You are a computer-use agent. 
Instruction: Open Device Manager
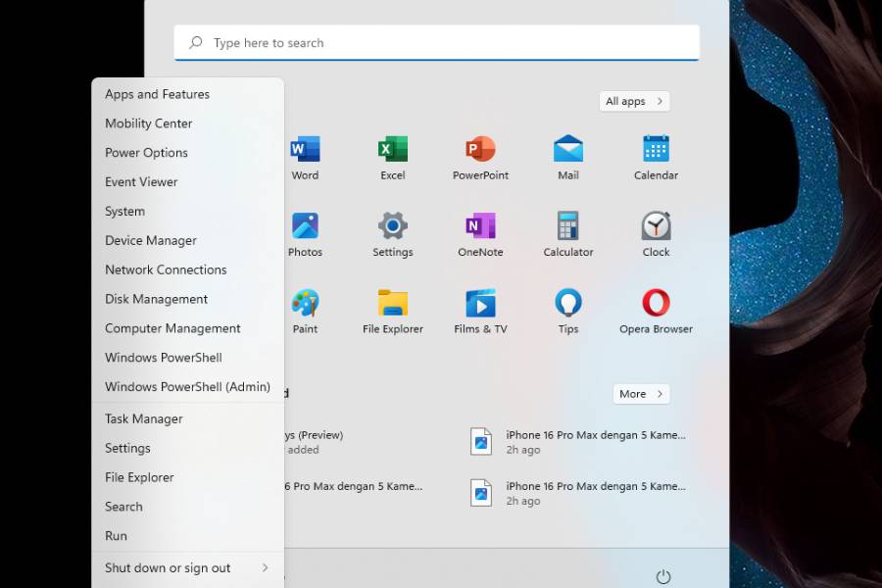188,240
